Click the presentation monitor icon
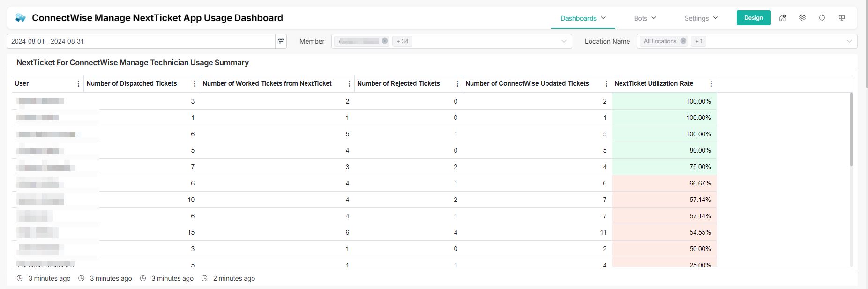The width and height of the screenshot is (868, 289). pyautogui.click(x=842, y=18)
